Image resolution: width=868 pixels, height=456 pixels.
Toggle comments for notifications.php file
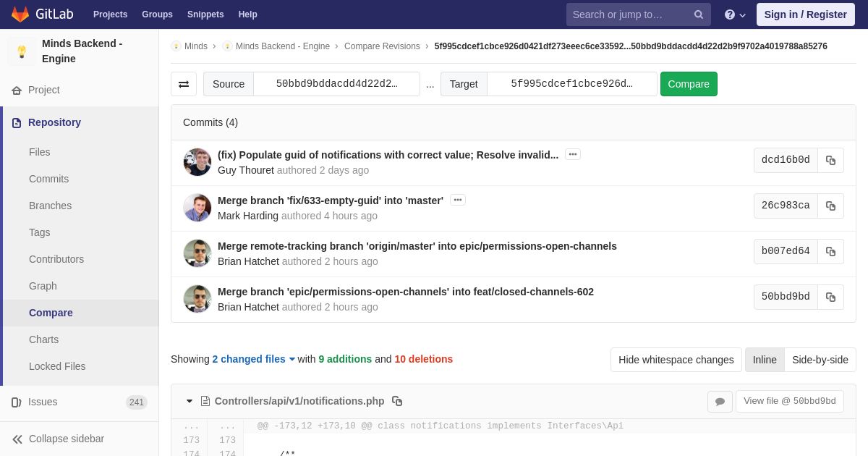pyautogui.click(x=720, y=402)
